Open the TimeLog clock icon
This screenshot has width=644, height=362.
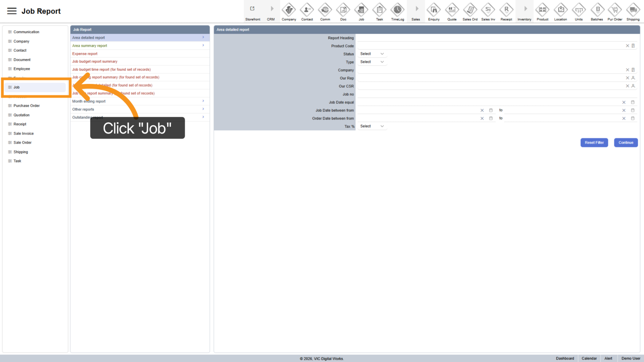[x=398, y=10]
